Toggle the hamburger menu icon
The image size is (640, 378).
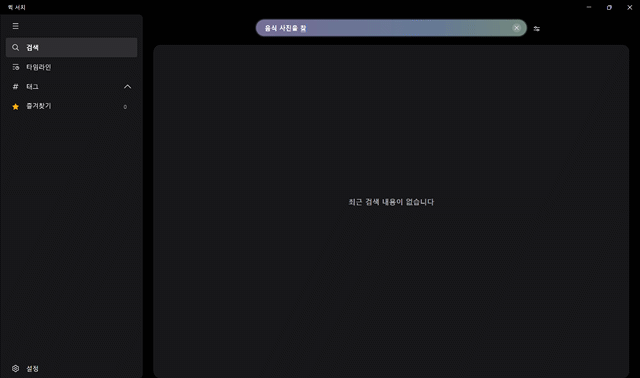[x=16, y=26]
